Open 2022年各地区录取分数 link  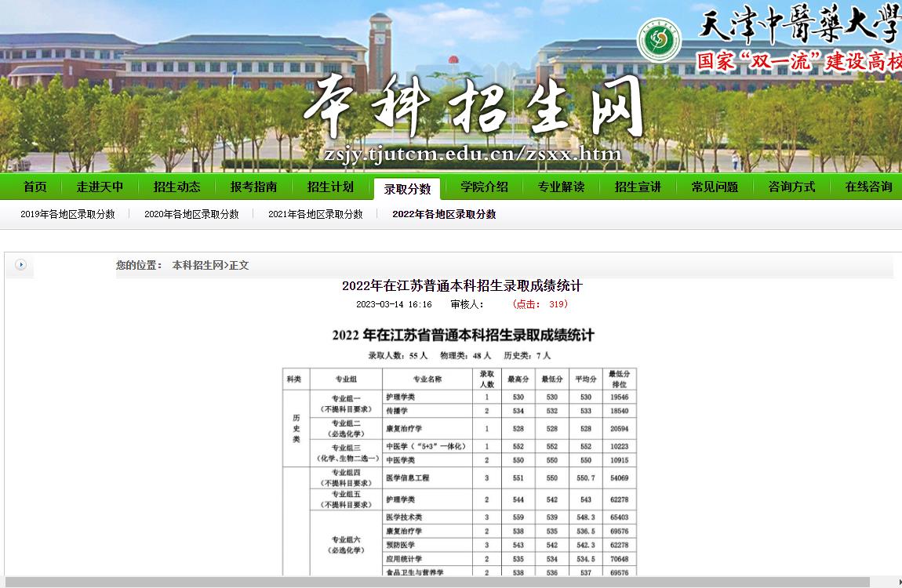coord(444,214)
